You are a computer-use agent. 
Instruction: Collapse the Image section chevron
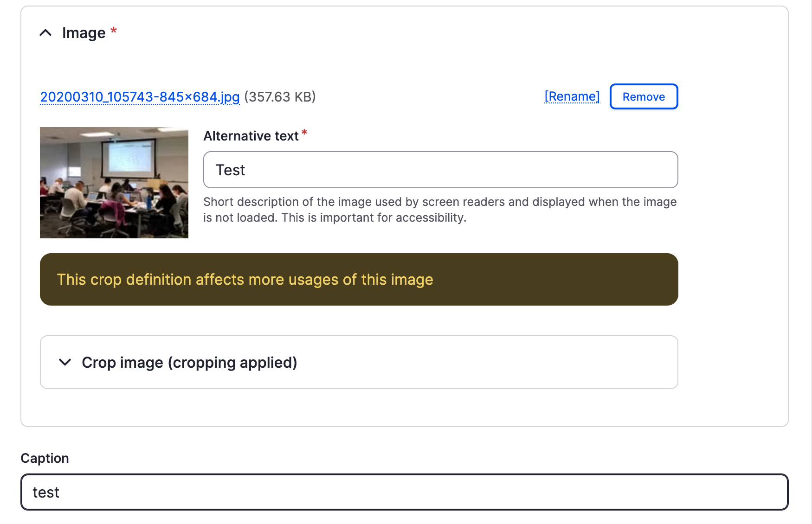tap(45, 33)
